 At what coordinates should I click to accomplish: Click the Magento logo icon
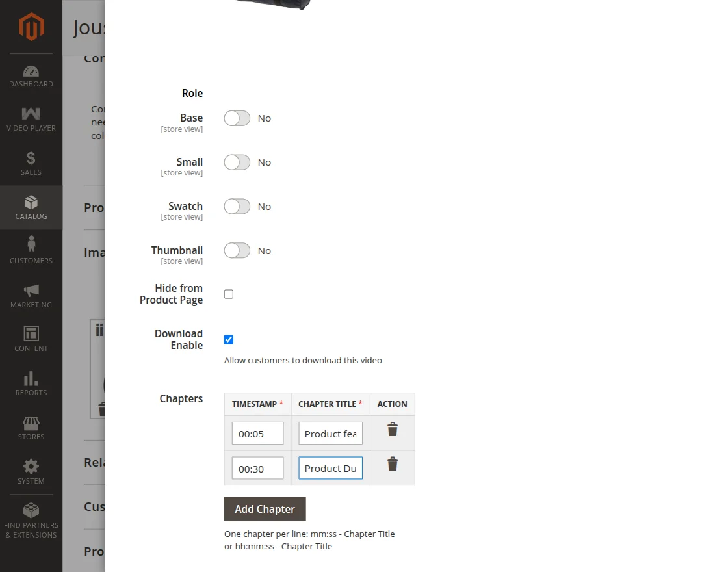(31, 27)
